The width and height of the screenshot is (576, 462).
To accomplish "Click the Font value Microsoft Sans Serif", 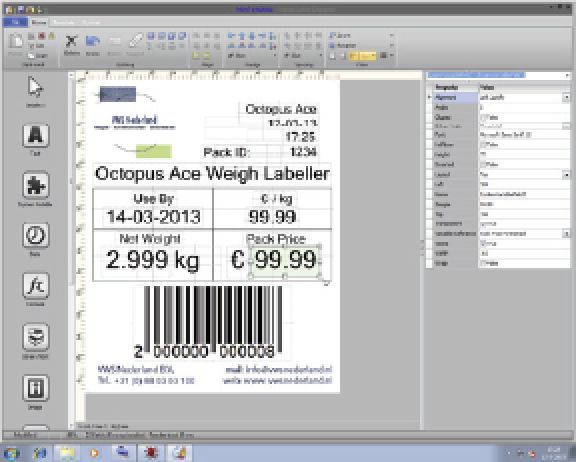I will pos(505,135).
